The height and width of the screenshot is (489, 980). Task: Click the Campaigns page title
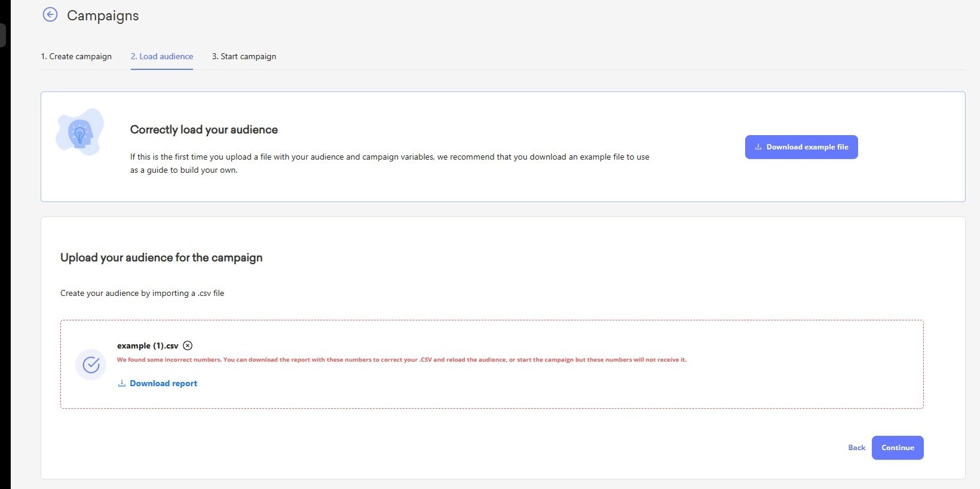tap(103, 16)
